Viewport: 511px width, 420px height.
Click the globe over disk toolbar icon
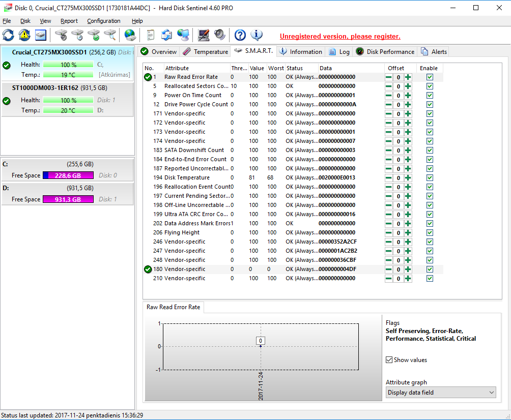tap(130, 35)
